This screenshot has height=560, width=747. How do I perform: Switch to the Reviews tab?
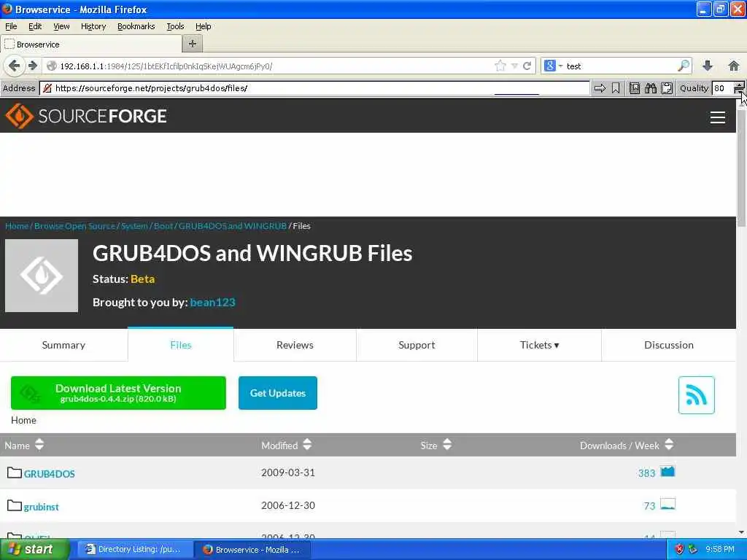click(x=295, y=345)
